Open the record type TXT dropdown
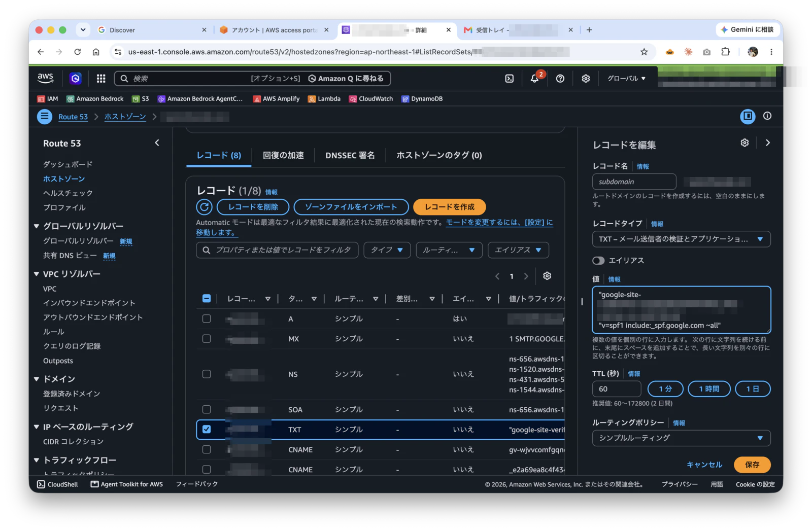This screenshot has width=812, height=531. coord(681,239)
